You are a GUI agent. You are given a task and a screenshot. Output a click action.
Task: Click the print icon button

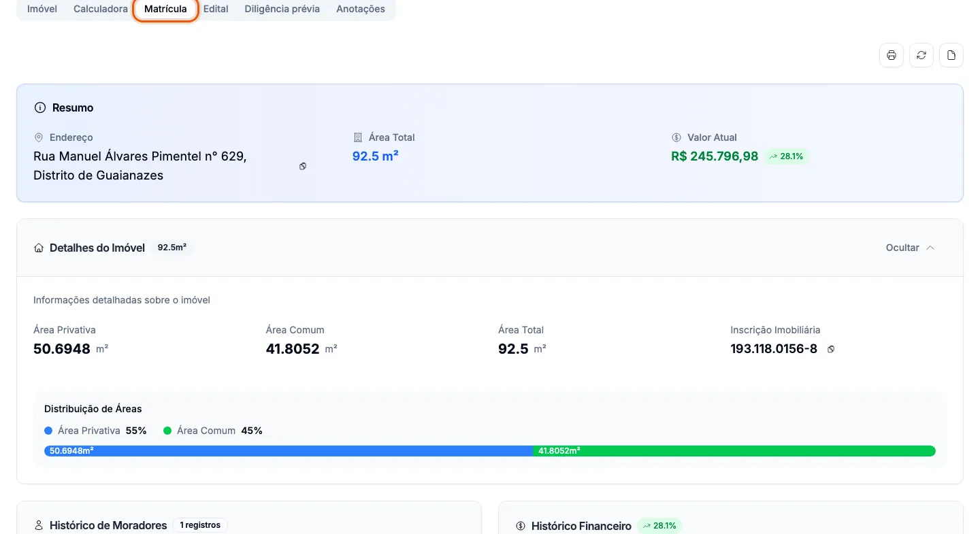[892, 55]
